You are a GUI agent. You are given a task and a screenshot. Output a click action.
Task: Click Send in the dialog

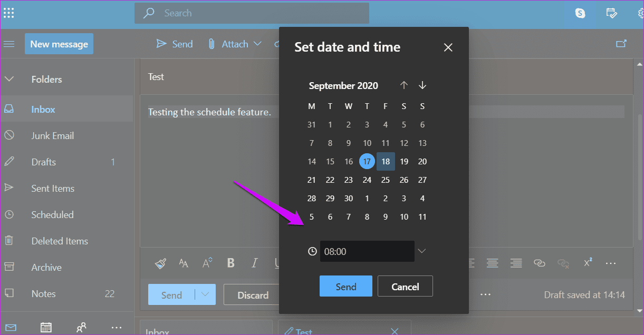pyautogui.click(x=346, y=287)
